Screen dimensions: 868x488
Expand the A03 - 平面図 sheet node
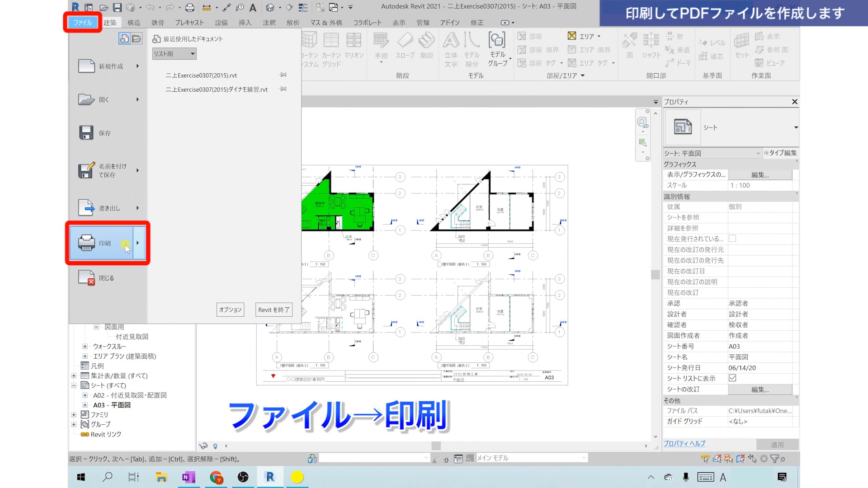point(85,405)
